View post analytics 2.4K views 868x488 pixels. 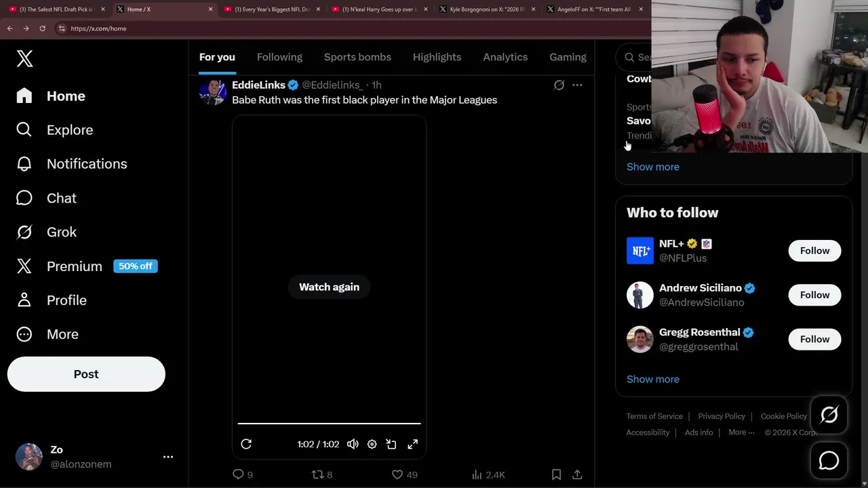pos(488,474)
